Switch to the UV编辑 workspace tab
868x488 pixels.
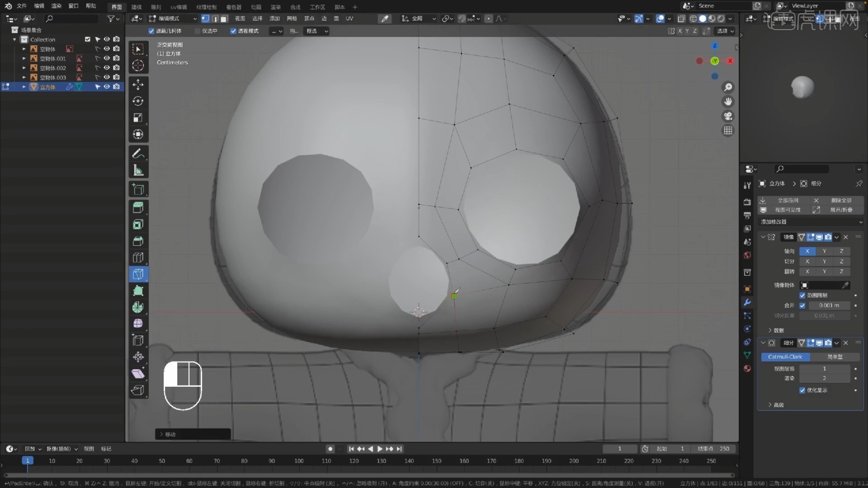(x=179, y=7)
